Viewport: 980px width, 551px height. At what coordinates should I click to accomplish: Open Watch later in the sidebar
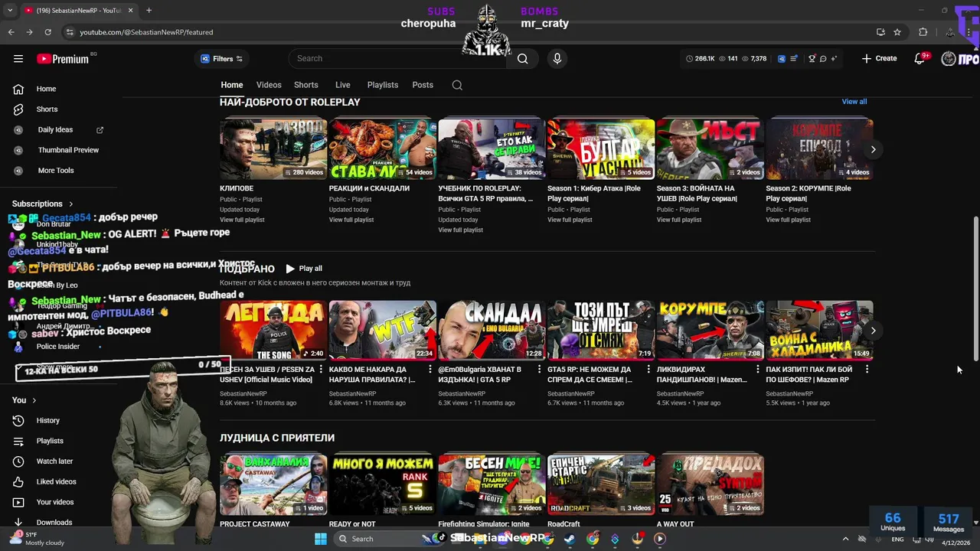pyautogui.click(x=54, y=461)
